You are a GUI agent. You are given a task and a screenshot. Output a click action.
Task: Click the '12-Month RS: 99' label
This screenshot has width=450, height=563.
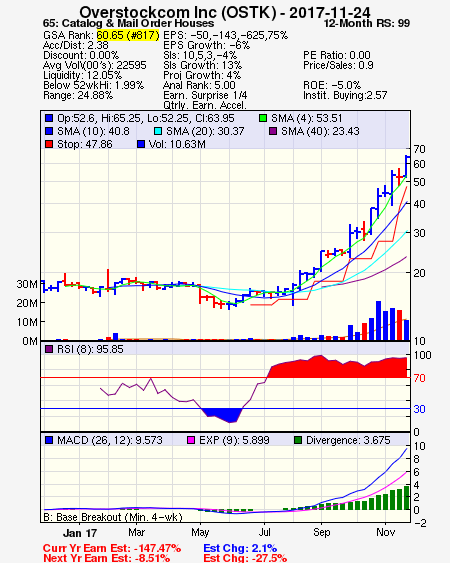pyautogui.click(x=367, y=23)
